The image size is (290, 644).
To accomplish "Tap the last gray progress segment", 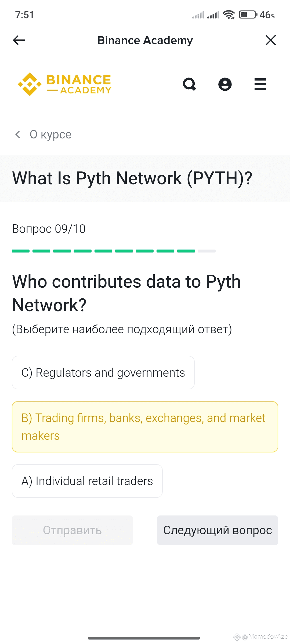I will click(x=207, y=251).
